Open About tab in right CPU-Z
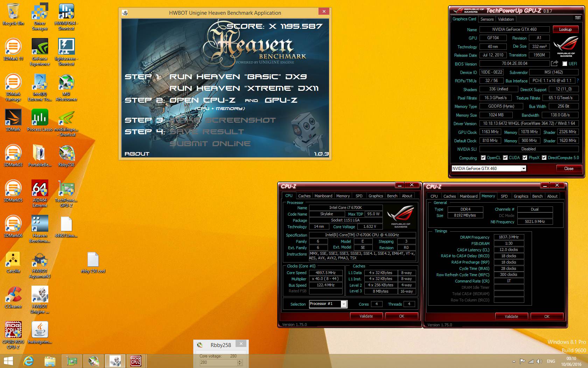This screenshot has width=588, height=368. [552, 196]
